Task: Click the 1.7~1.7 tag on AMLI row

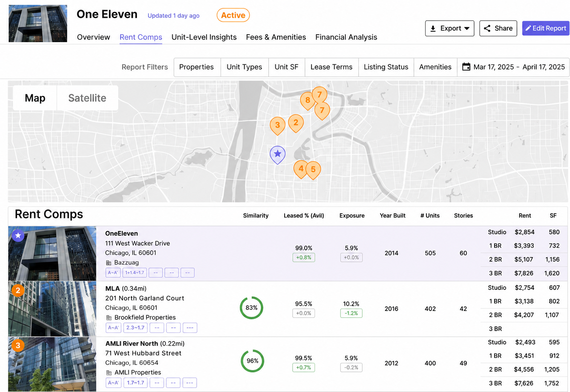Action: [135, 383]
